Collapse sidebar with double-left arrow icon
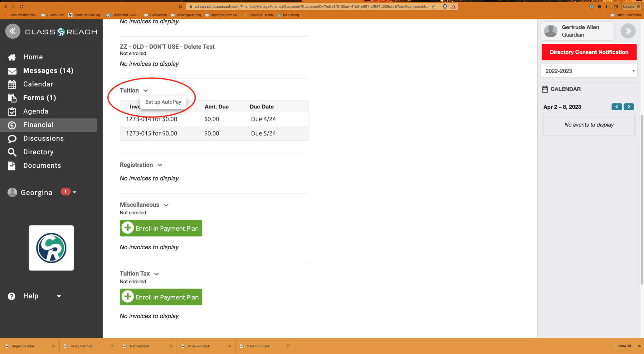 [x=12, y=31]
